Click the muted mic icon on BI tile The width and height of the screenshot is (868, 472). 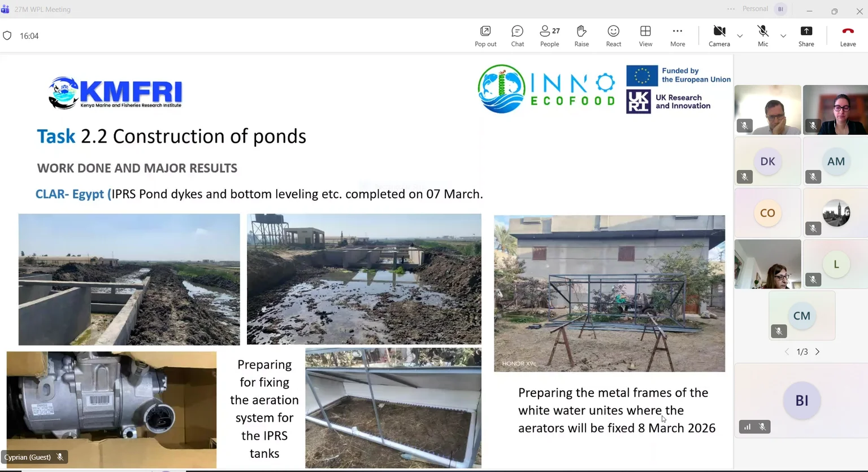[762, 427]
